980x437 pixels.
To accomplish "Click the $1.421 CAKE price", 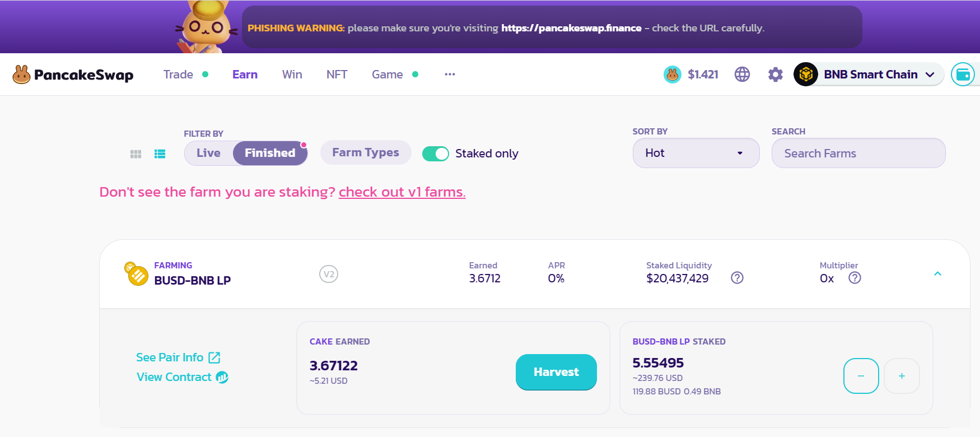I will pos(703,75).
